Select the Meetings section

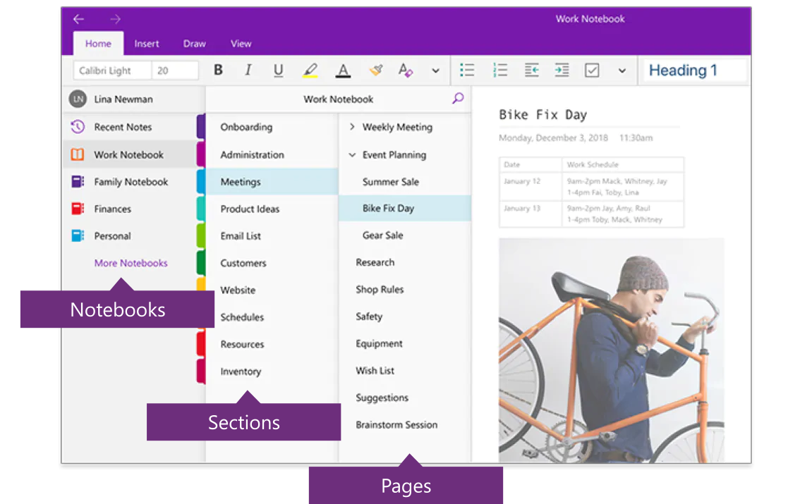click(272, 182)
